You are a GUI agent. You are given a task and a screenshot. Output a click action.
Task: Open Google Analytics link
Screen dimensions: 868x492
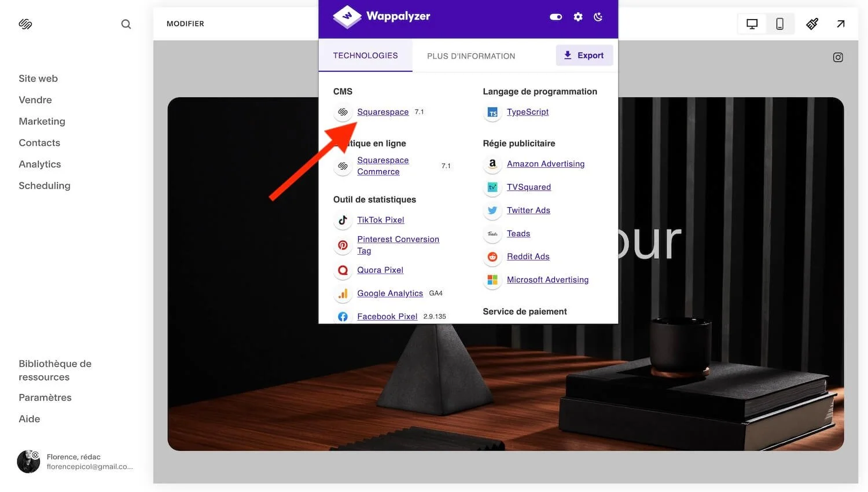[x=390, y=293]
